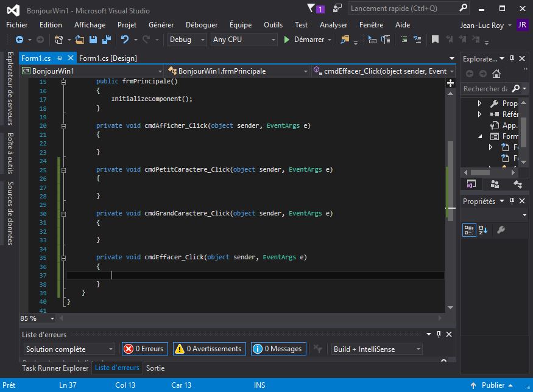Toggle the 0 Messages filter

point(278,348)
